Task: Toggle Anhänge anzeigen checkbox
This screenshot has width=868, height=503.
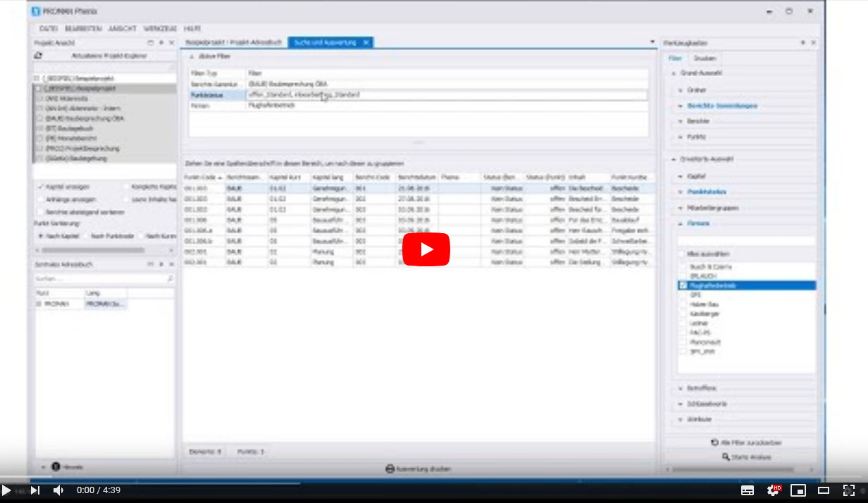Action: 39,199
